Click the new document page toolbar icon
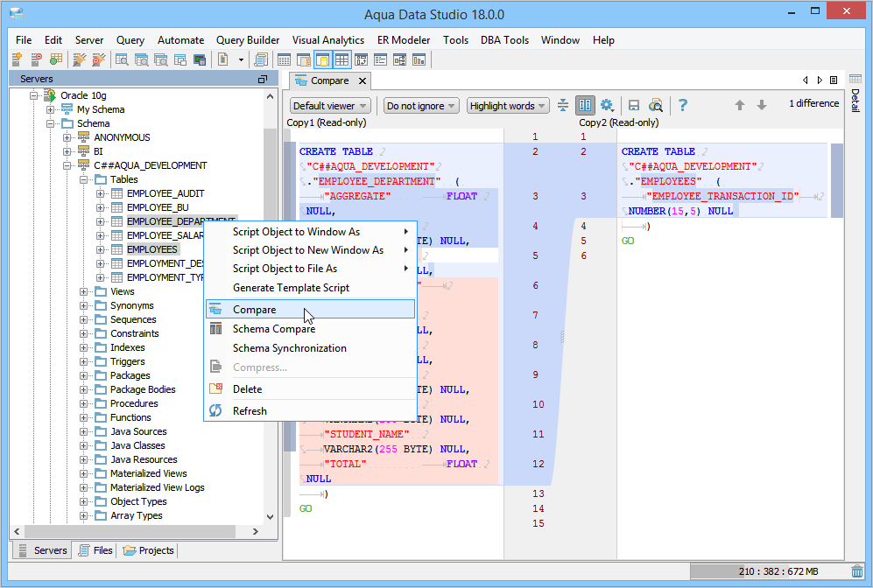This screenshot has width=873, height=588. [x=223, y=59]
